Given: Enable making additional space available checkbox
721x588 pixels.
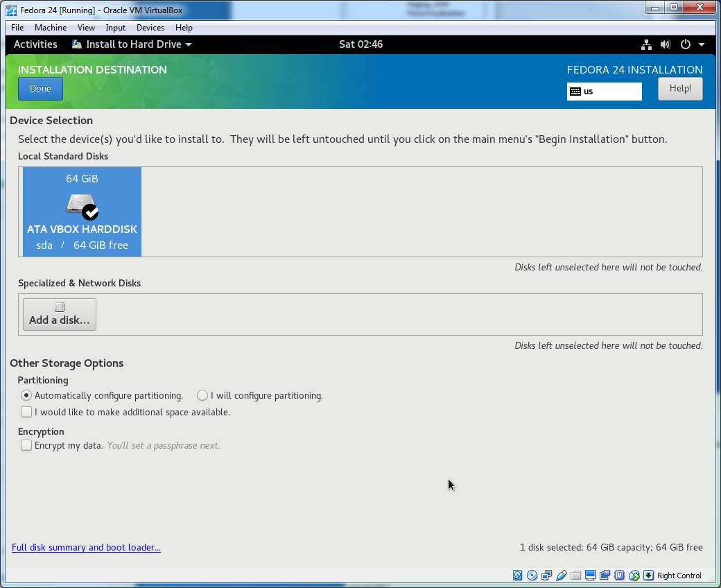Looking at the screenshot, I should click(26, 412).
